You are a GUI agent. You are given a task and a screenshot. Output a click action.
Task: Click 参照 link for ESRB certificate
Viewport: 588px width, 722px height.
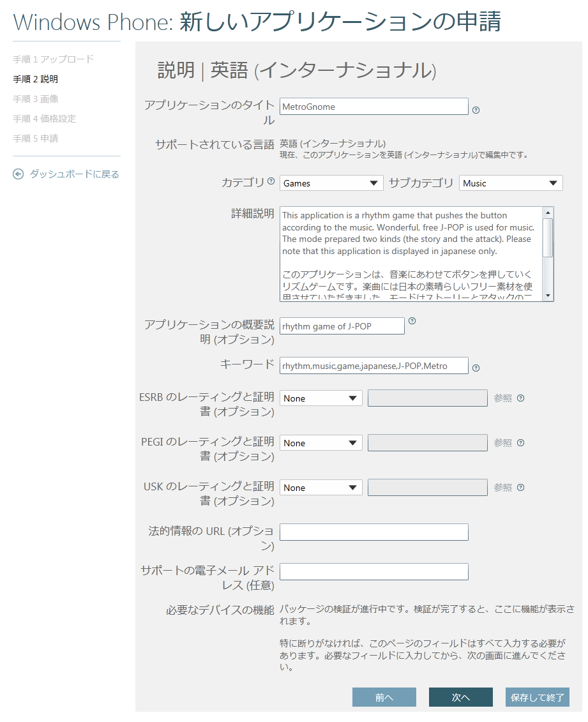(x=503, y=398)
